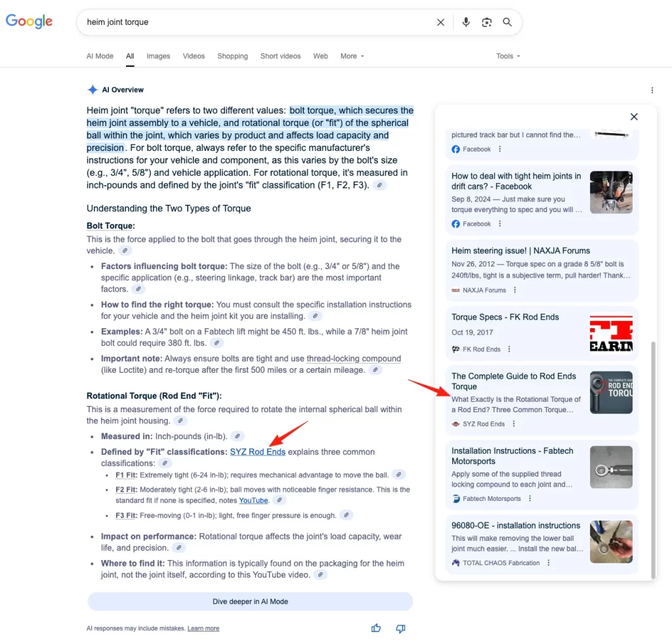Click source link icon after F1 Fit line

click(398, 475)
